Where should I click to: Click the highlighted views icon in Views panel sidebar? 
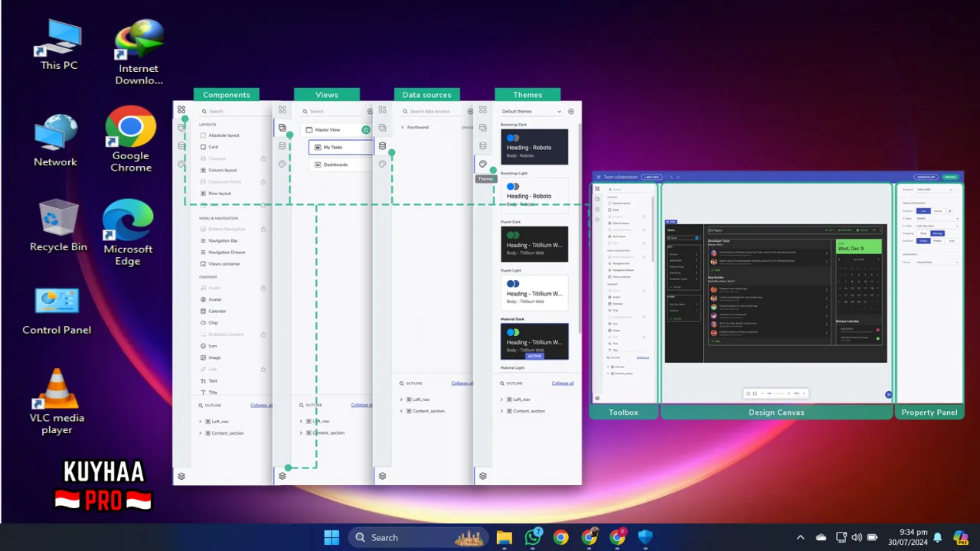click(x=282, y=128)
